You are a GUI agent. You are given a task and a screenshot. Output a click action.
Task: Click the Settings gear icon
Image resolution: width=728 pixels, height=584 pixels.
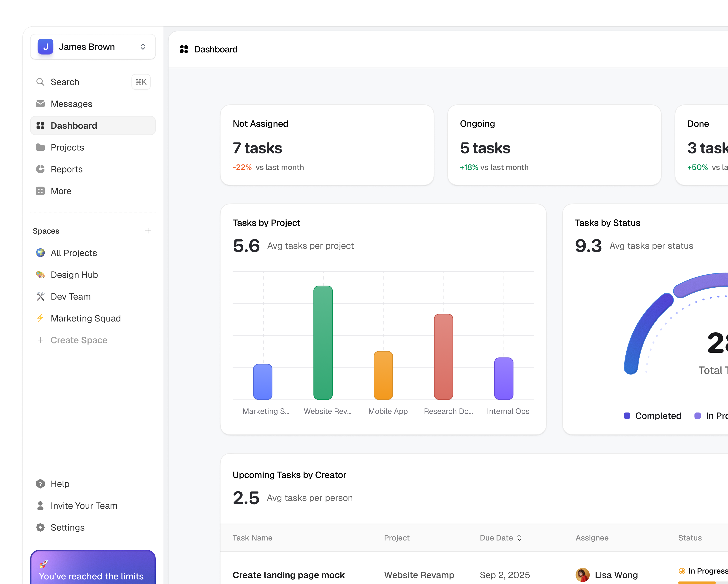[x=40, y=527]
